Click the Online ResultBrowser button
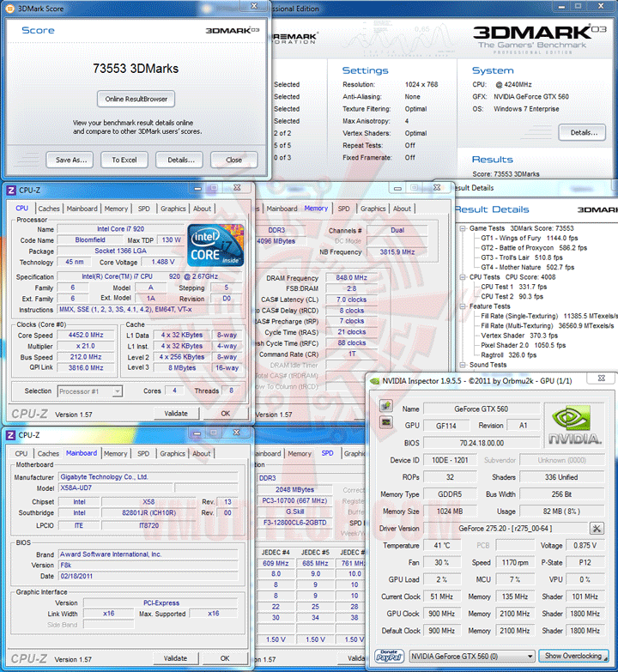Viewport: 618px width, 672px height. point(136,99)
